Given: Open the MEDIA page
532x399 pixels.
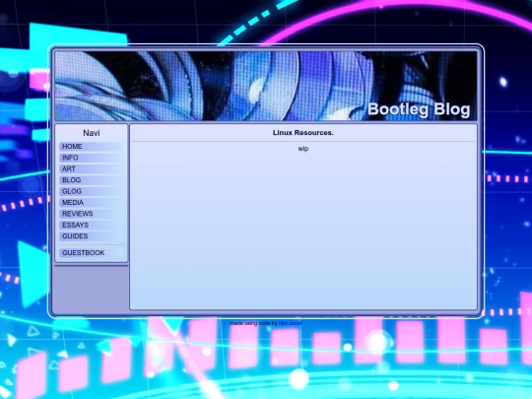Looking at the screenshot, I should coord(92,203).
